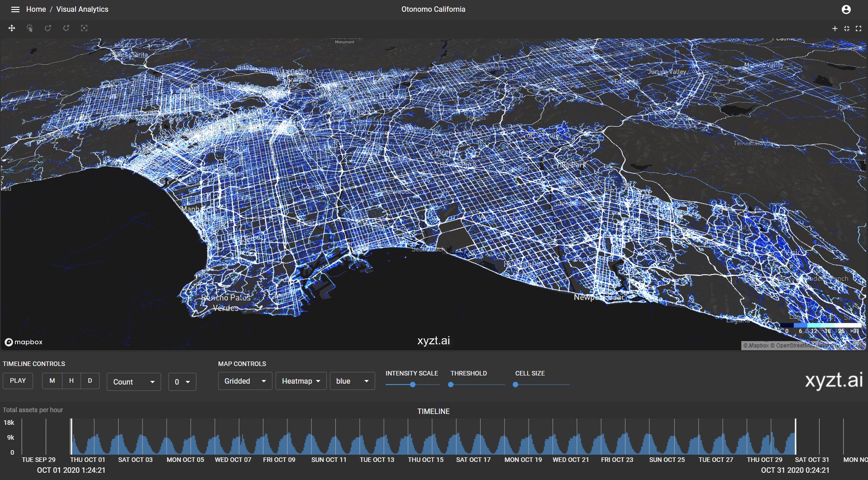Open the Visual Analytics breadcrumb
This screenshot has width=868, height=480.
(x=82, y=9)
